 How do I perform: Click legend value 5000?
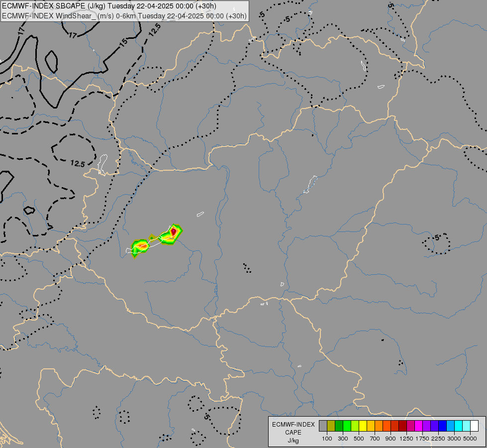click(x=470, y=439)
